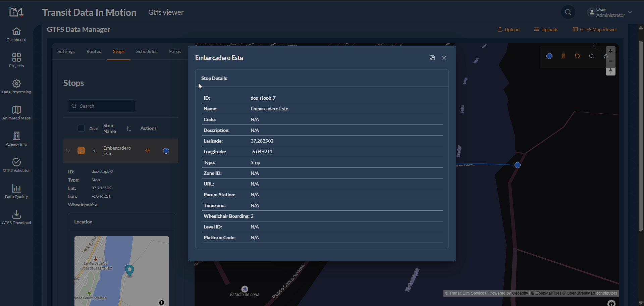
Task: Click the map toolbar magnifier icon
Action: pyautogui.click(x=592, y=56)
